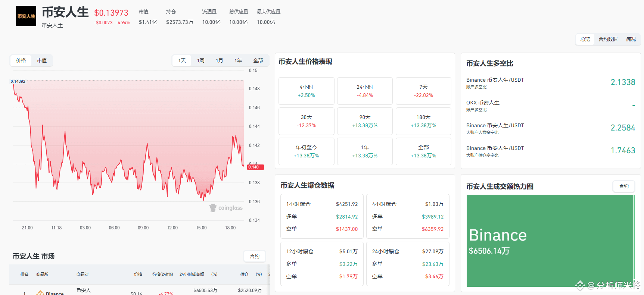Open the 简况 section tab
Image resolution: width=644 pixels, height=295 pixels.
[x=631, y=39]
